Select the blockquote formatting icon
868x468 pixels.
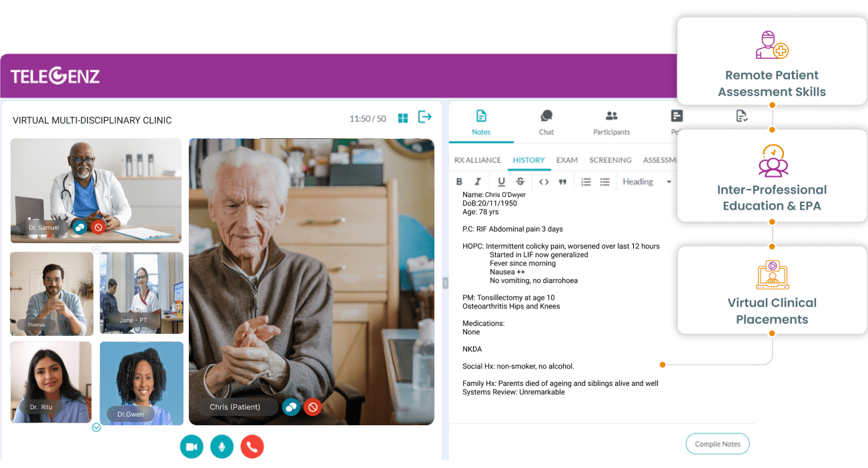[562, 181]
